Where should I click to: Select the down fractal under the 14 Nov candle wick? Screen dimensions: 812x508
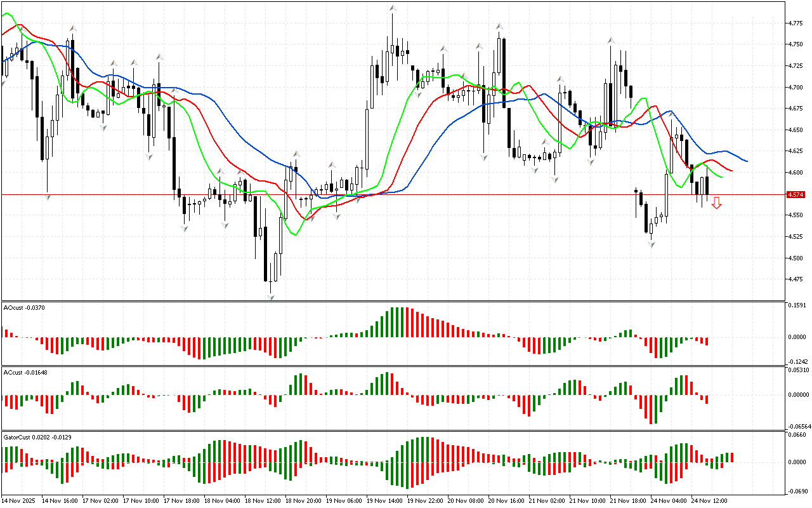48,197
